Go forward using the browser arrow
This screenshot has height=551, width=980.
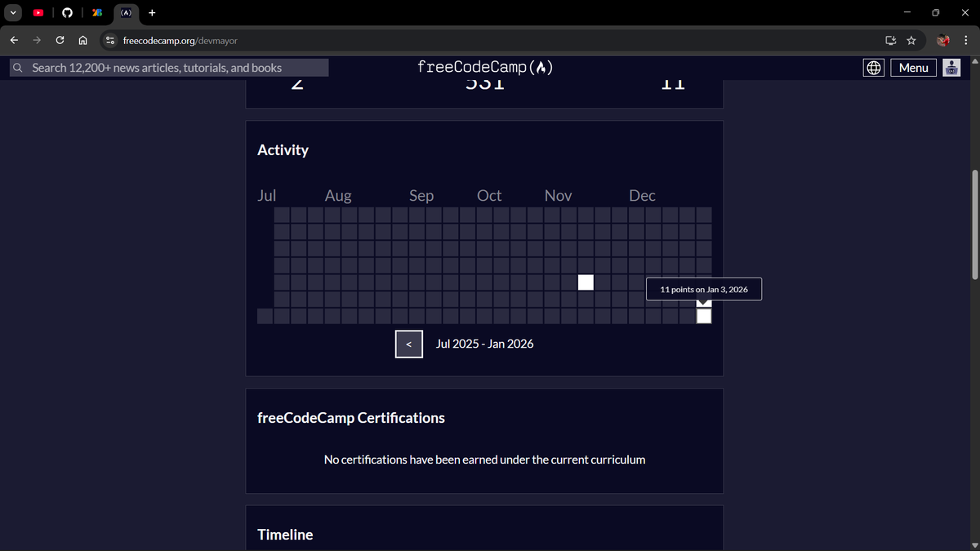[x=38, y=40]
